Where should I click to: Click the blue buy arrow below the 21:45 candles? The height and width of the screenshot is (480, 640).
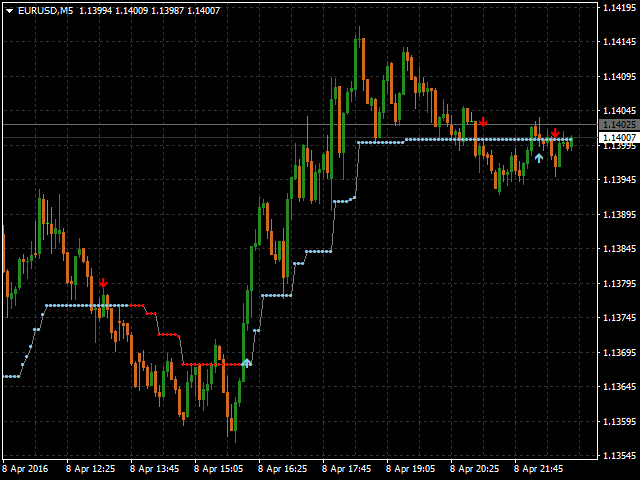tap(539, 158)
